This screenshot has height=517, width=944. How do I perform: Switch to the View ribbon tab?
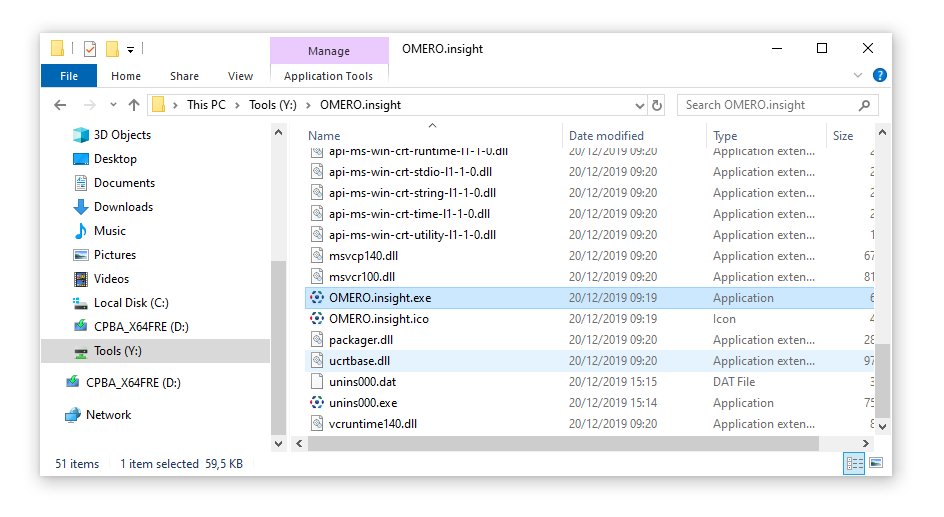(240, 76)
